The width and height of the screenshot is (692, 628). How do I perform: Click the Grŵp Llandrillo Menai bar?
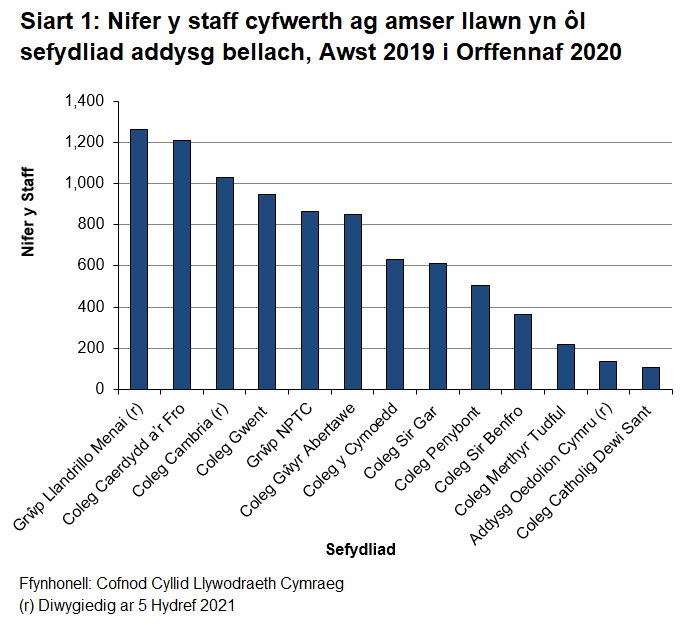click(139, 259)
